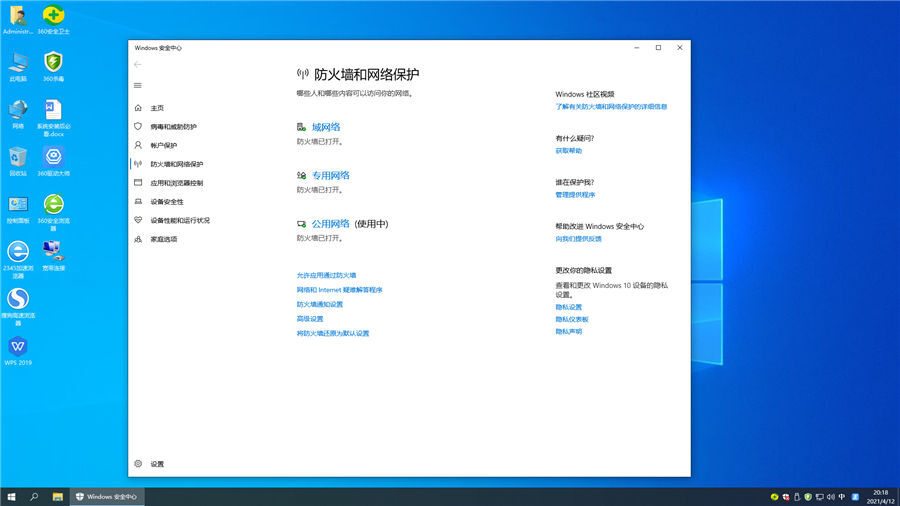This screenshot has height=506, width=900.
Task: Open the 隐私声明 link
Action: click(568, 332)
